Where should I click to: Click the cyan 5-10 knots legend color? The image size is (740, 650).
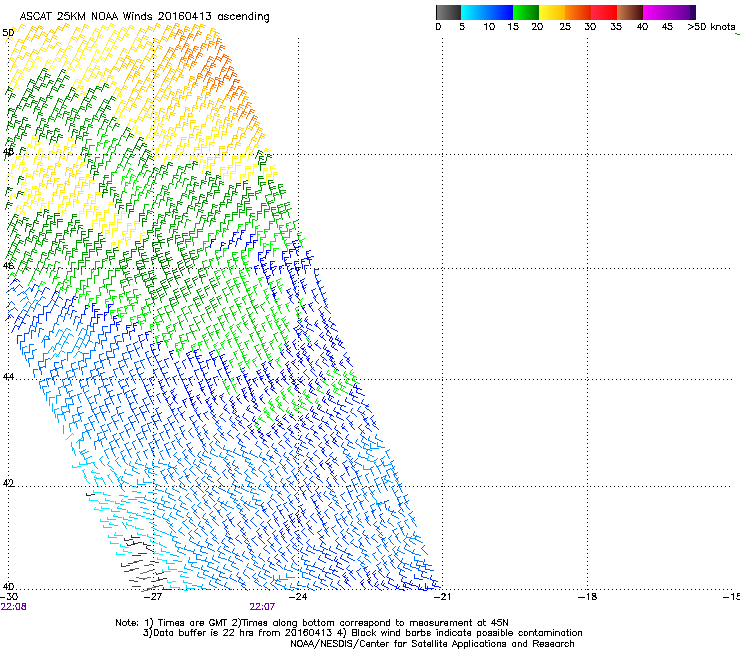pos(474,12)
